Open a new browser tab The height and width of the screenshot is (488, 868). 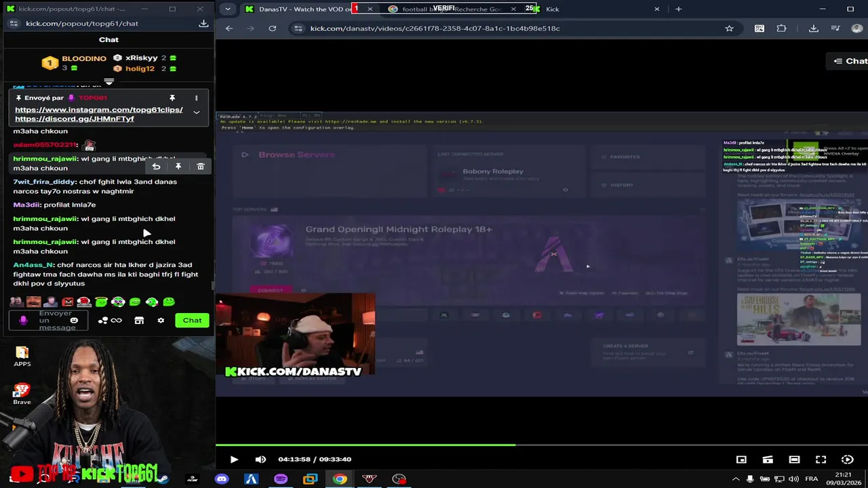[x=678, y=9]
